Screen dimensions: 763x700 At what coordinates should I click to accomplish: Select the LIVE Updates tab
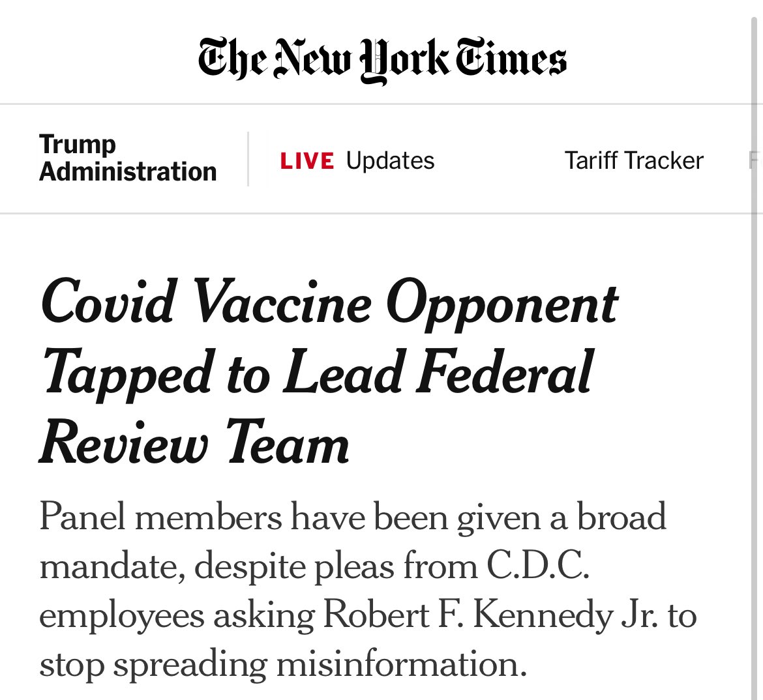pyautogui.click(x=357, y=160)
